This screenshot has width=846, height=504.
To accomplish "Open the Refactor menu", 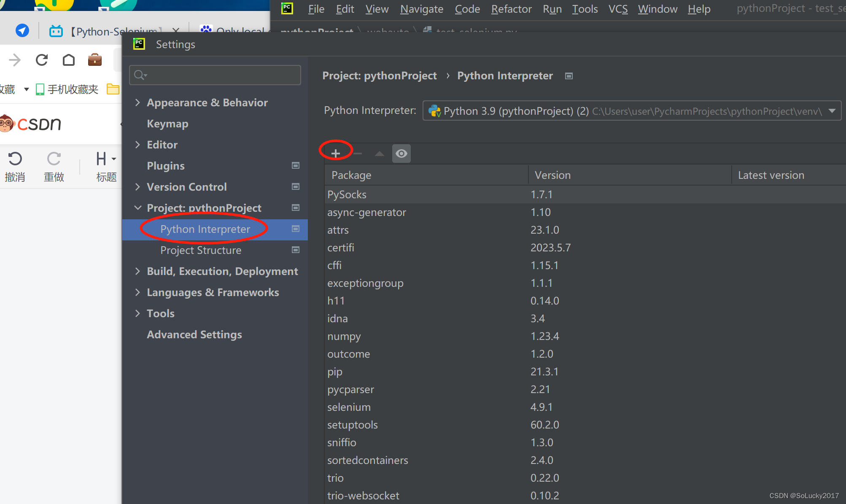I will (x=511, y=9).
